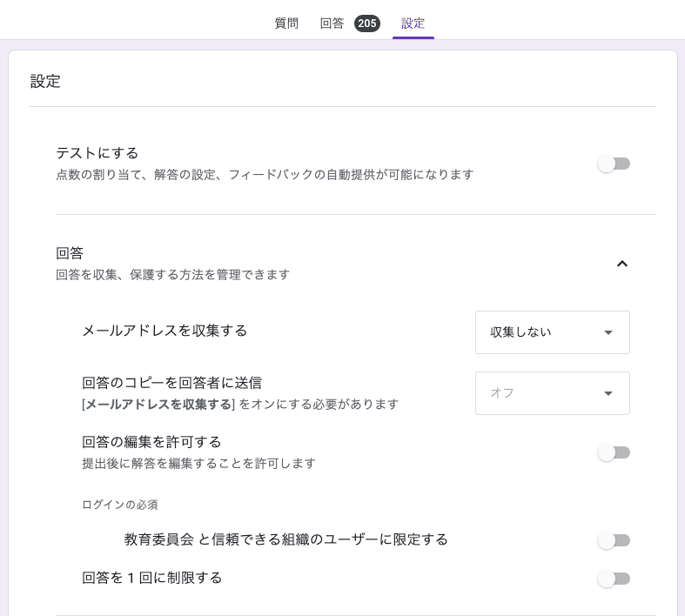The height and width of the screenshot is (616, 685).
Task: Click the 回答 section heading
Action: pyautogui.click(x=70, y=253)
